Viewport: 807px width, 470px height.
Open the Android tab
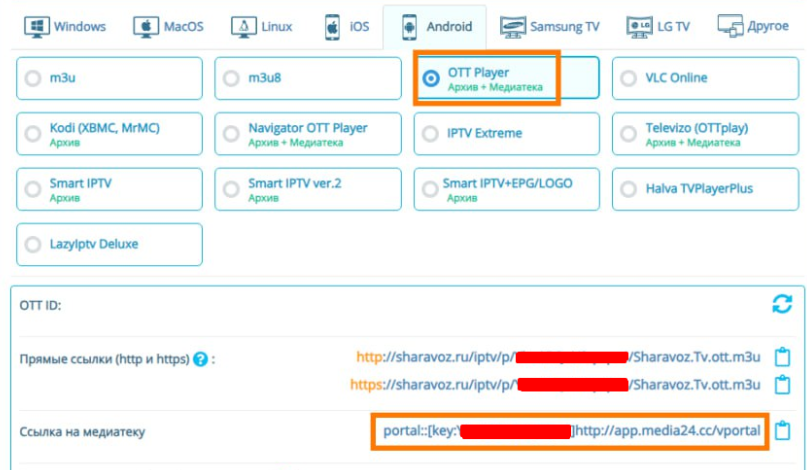tap(435, 26)
